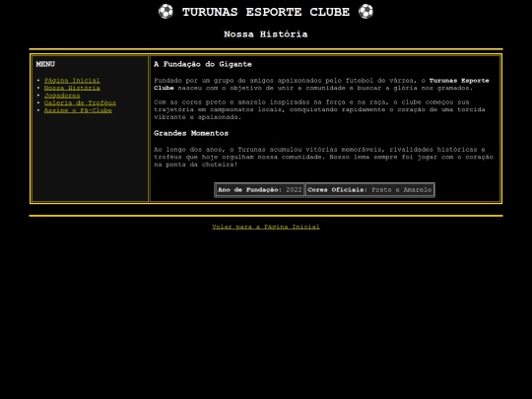The image size is (532, 399).
Task: Click the bold Turunas Esporte Clube text
Action: (x=321, y=84)
